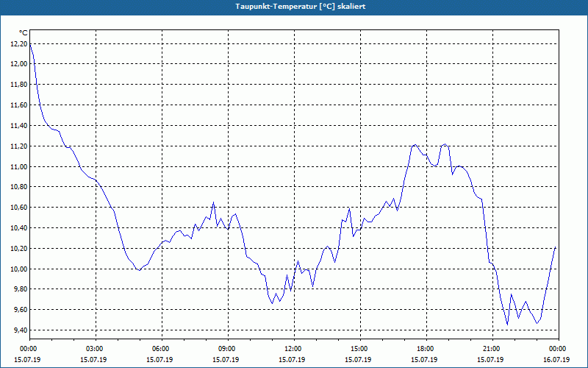Click the 06:00 time label
588x368 pixels.
160,349
